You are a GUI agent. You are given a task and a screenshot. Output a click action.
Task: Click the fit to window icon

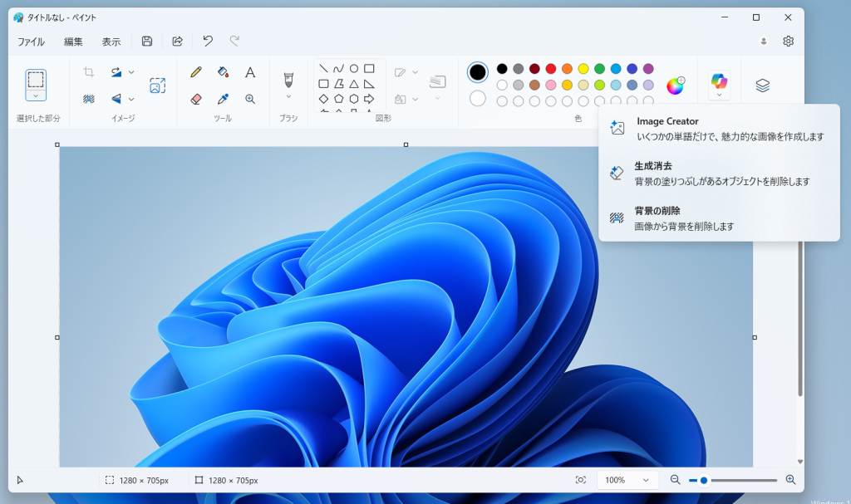[581, 480]
